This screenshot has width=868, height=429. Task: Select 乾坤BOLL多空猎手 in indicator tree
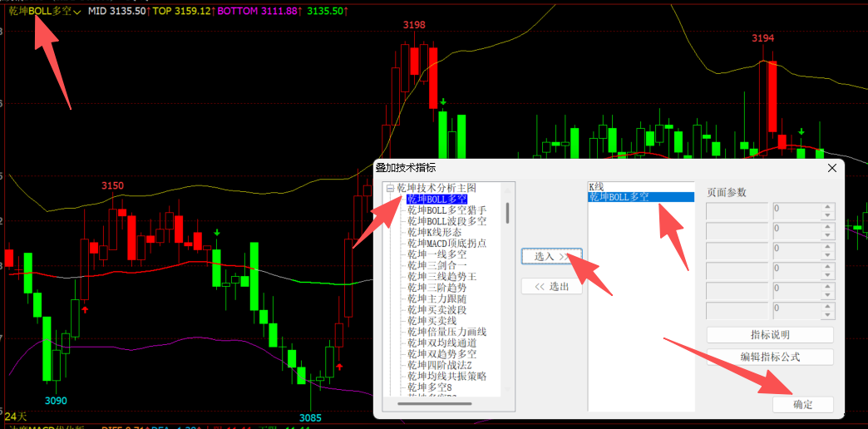click(x=446, y=210)
